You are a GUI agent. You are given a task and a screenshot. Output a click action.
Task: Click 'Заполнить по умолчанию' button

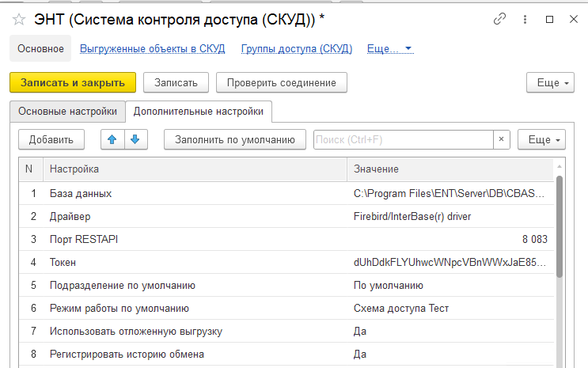(x=235, y=140)
